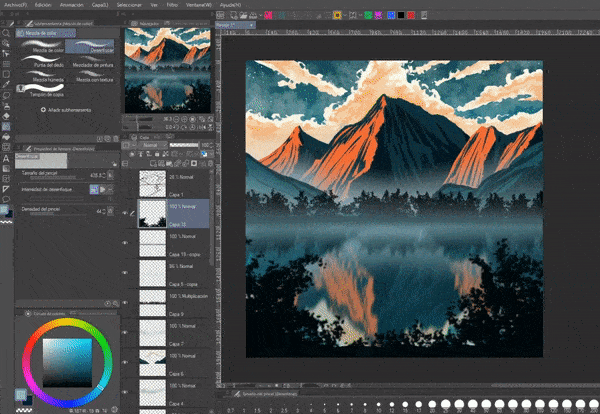Hide layer Capa 5 - copia
This screenshot has width=600, height=414.
point(125,273)
